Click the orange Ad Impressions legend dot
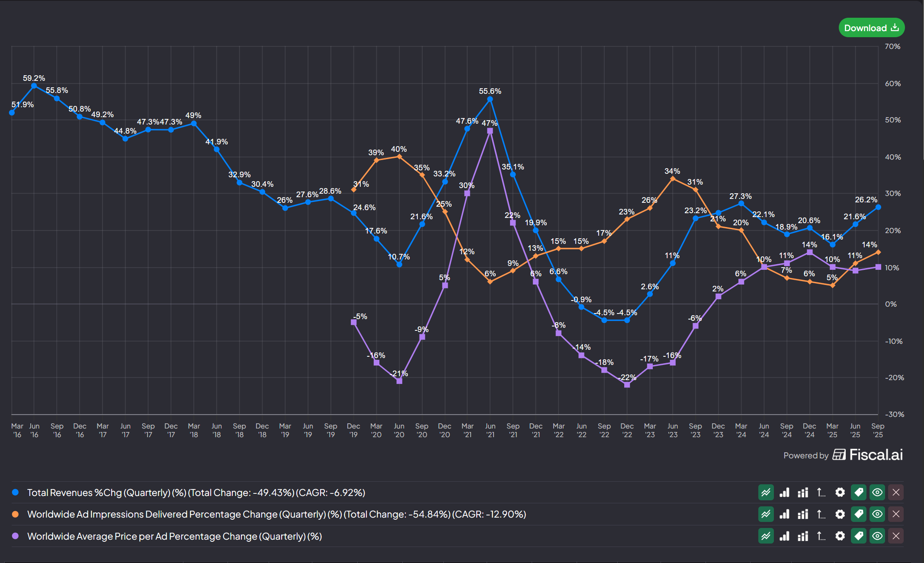The width and height of the screenshot is (924, 563). coord(16,514)
